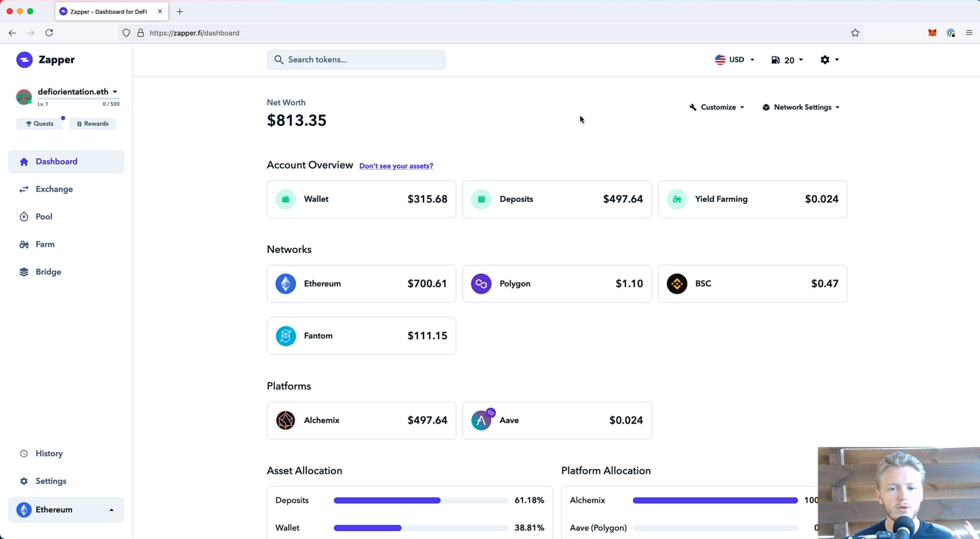The height and width of the screenshot is (539, 980).
Task: Bookmark page with the star icon
Action: tap(855, 33)
